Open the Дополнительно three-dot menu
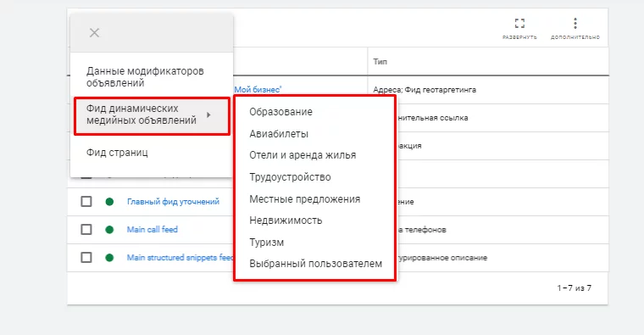Image resolution: width=644 pixels, height=335 pixels. [x=575, y=23]
